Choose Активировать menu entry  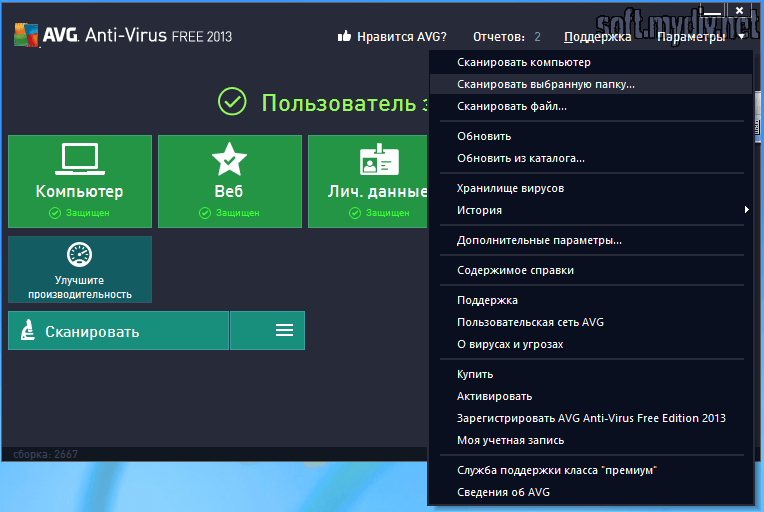(x=591, y=397)
